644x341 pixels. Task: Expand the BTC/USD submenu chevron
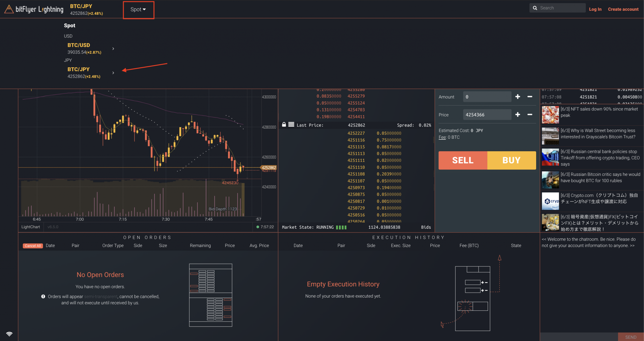113,48
